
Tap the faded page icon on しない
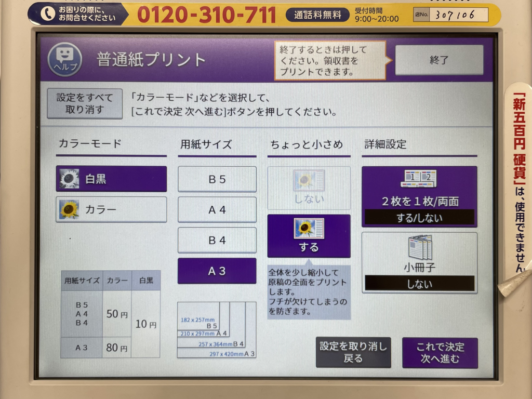309,180
